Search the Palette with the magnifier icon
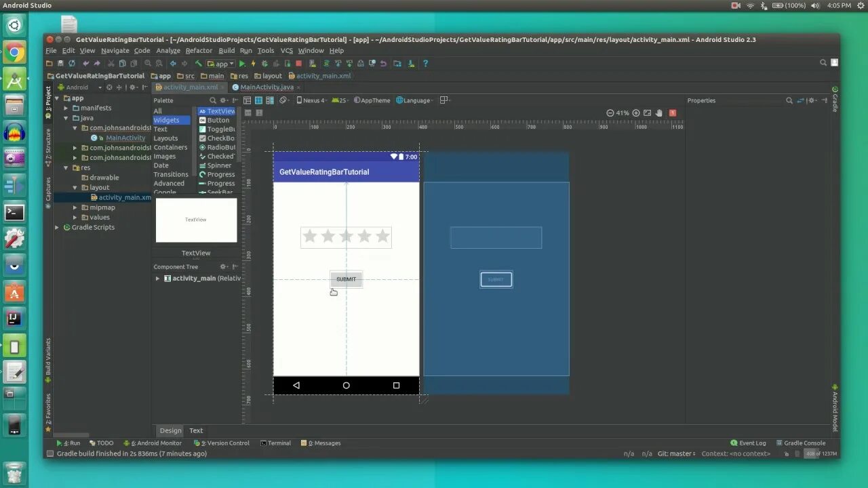This screenshot has width=868, height=488. (x=213, y=100)
